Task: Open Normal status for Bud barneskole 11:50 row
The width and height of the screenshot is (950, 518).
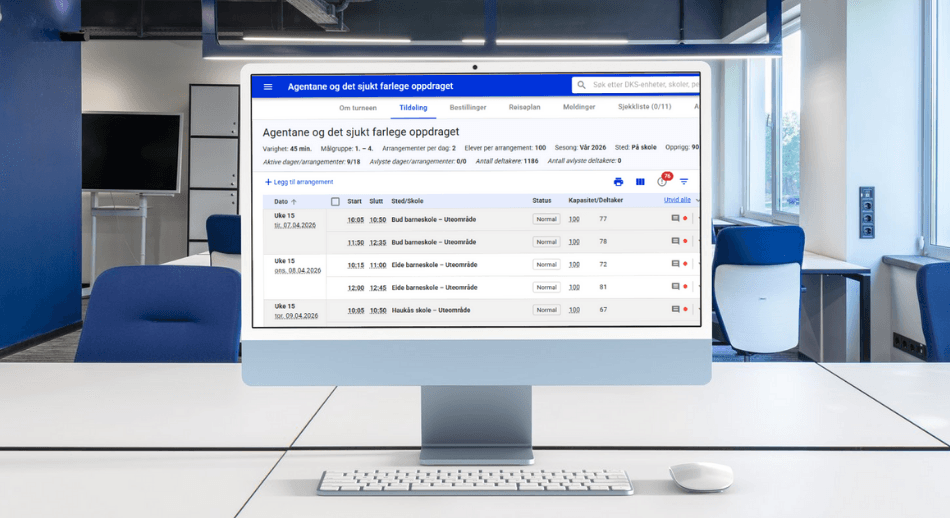Action: 546,242
